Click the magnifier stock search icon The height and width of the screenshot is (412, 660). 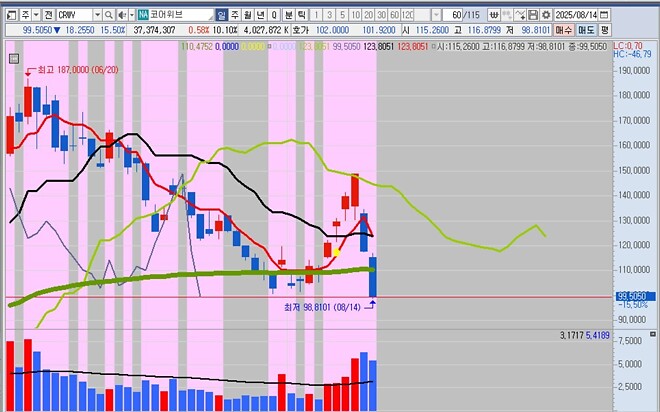[x=109, y=15]
